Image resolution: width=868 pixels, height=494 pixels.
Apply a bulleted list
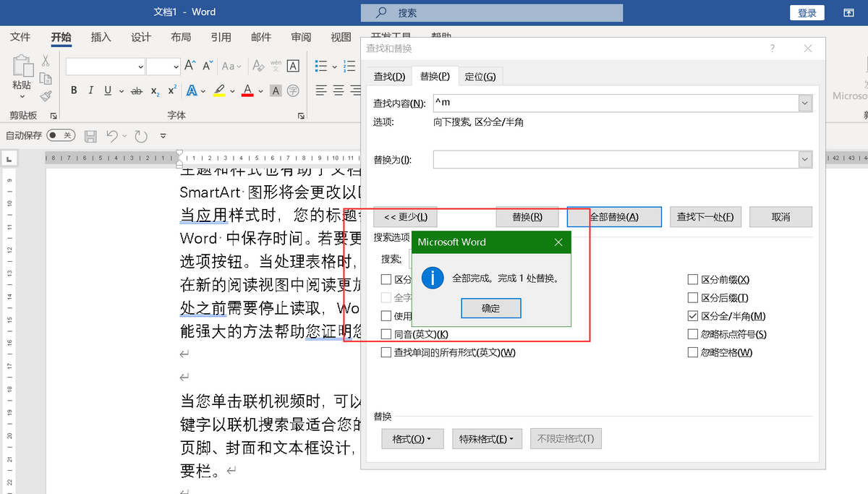pyautogui.click(x=321, y=66)
